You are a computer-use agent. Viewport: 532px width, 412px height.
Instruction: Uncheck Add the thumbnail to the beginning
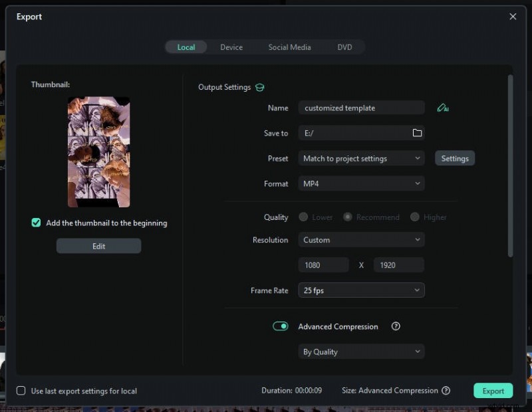click(36, 223)
